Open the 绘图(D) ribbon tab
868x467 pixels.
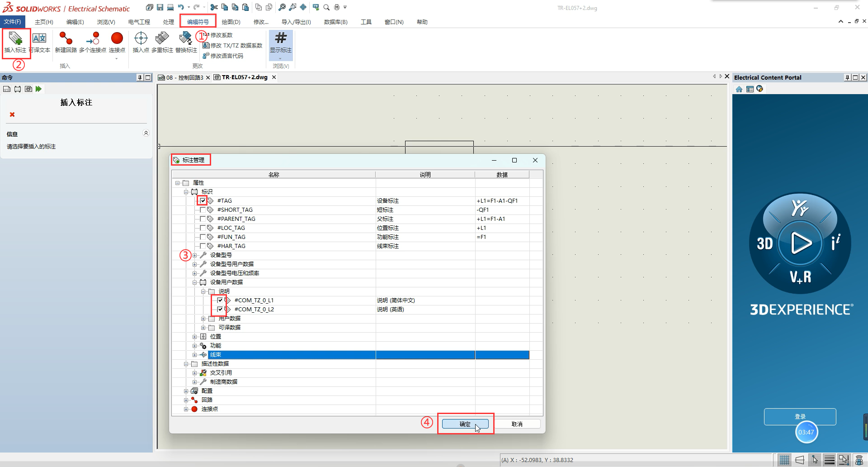[231, 22]
